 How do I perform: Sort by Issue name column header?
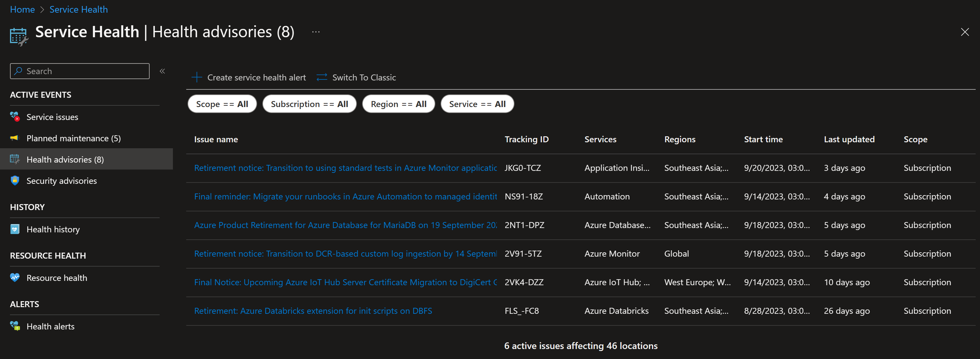pos(216,139)
